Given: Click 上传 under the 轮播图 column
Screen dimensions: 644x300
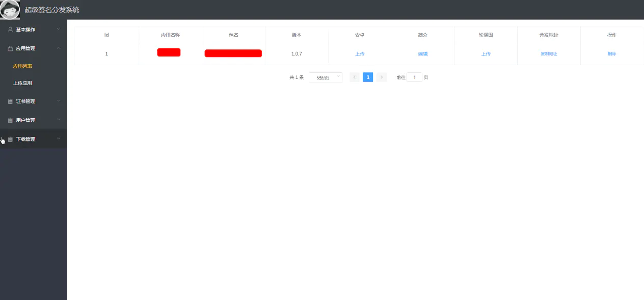Looking at the screenshot, I should tap(485, 53).
